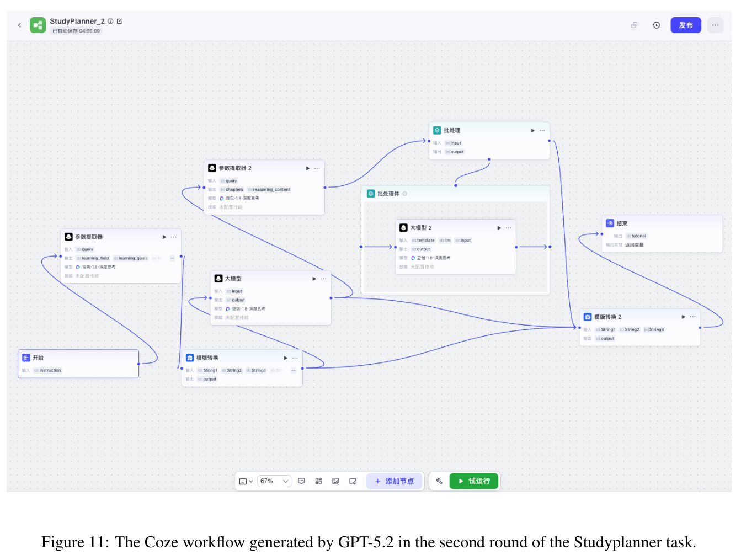Run the 大模型 2 node
The image size is (741, 560).
499,228
